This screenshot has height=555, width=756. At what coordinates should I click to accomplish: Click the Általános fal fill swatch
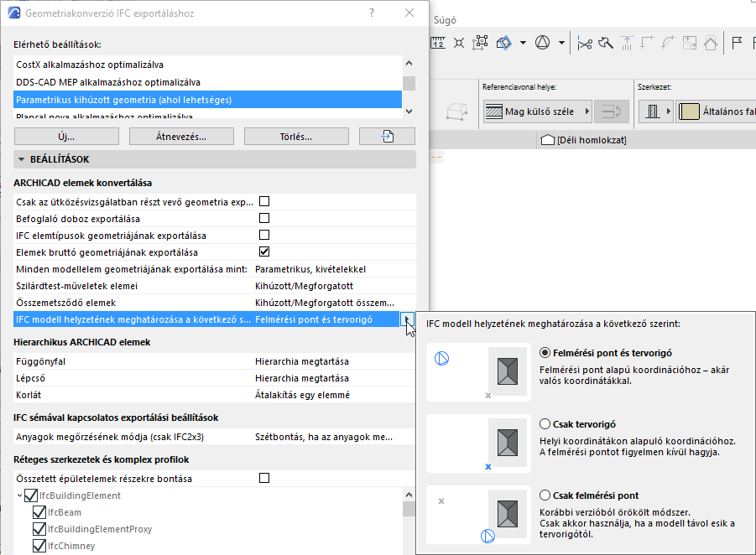[689, 112]
